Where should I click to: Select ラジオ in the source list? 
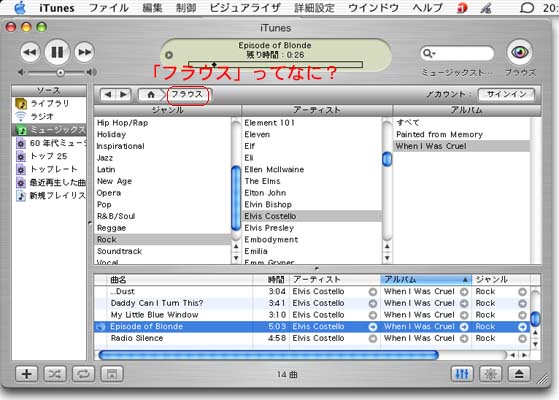pos(49,117)
